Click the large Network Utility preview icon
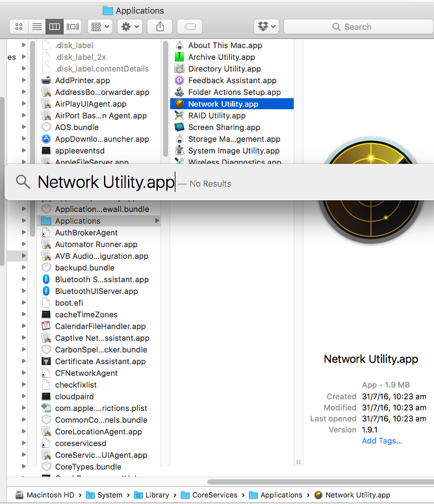The height and width of the screenshot is (504, 434). (x=371, y=190)
